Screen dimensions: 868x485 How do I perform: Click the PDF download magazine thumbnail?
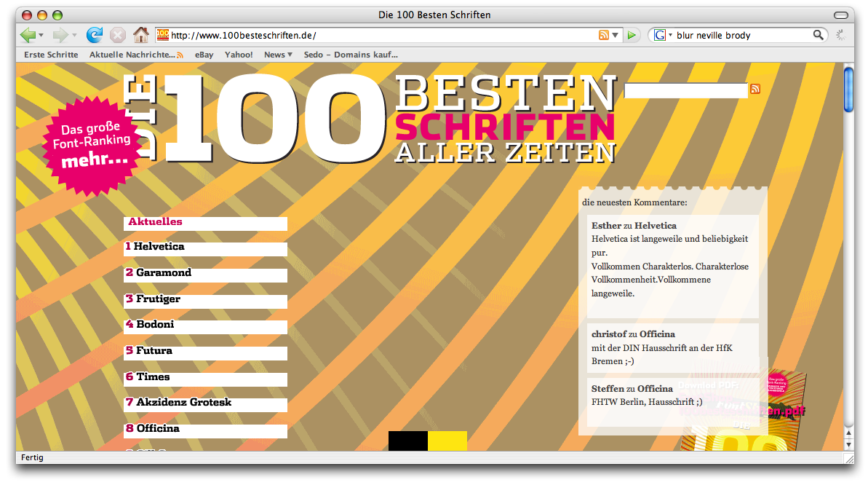click(744, 411)
